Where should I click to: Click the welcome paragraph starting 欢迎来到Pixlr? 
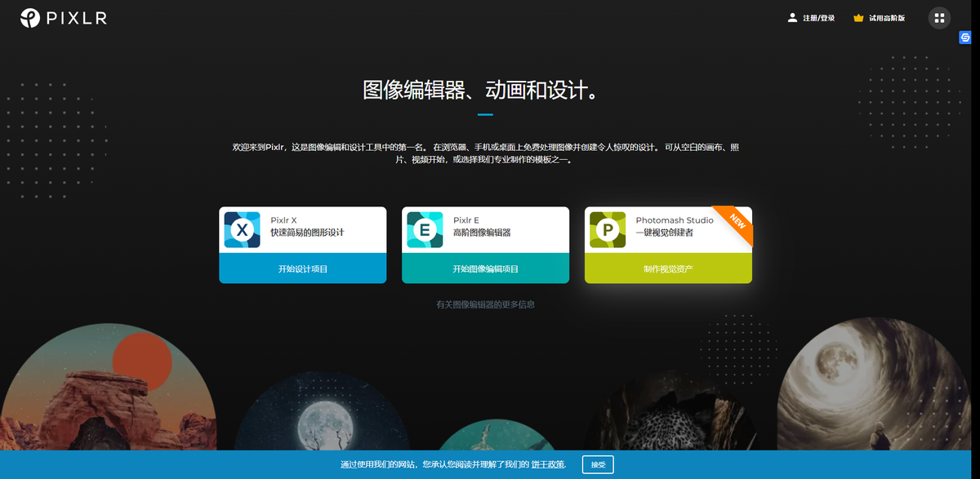485,153
